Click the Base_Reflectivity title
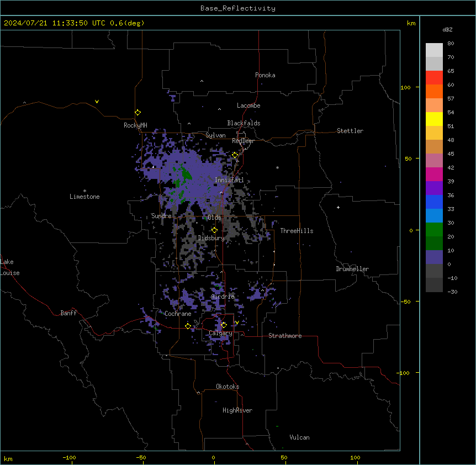Viewport: 476px width, 465px height. (x=238, y=8)
